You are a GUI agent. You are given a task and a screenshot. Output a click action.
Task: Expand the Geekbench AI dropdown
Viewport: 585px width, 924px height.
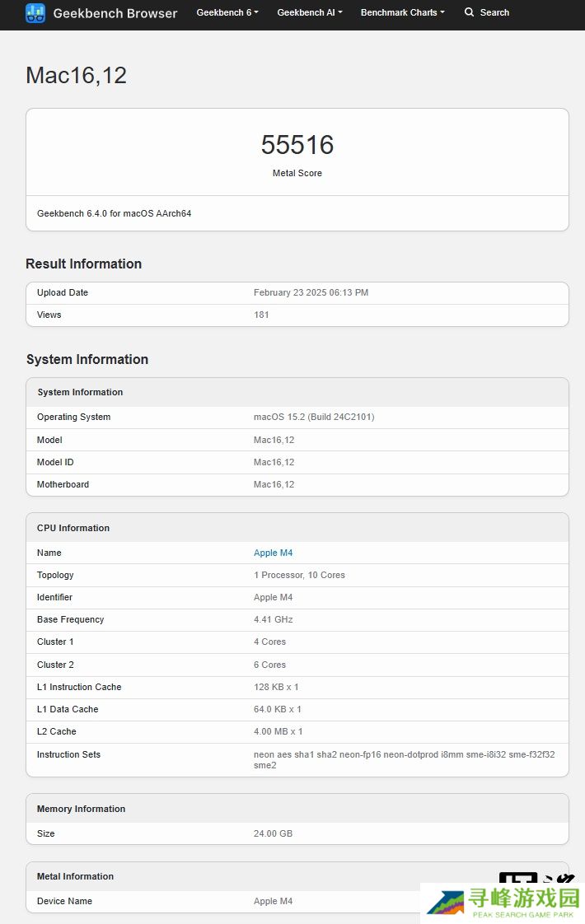pos(310,12)
